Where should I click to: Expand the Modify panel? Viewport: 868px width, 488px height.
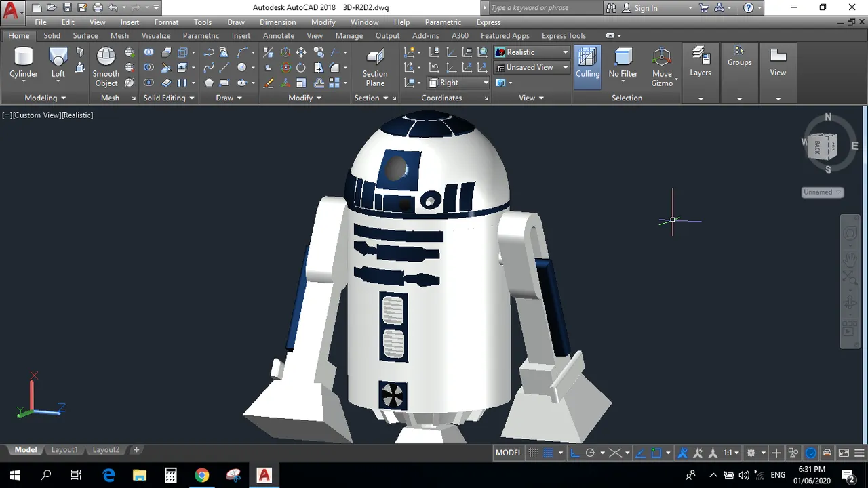pos(305,98)
